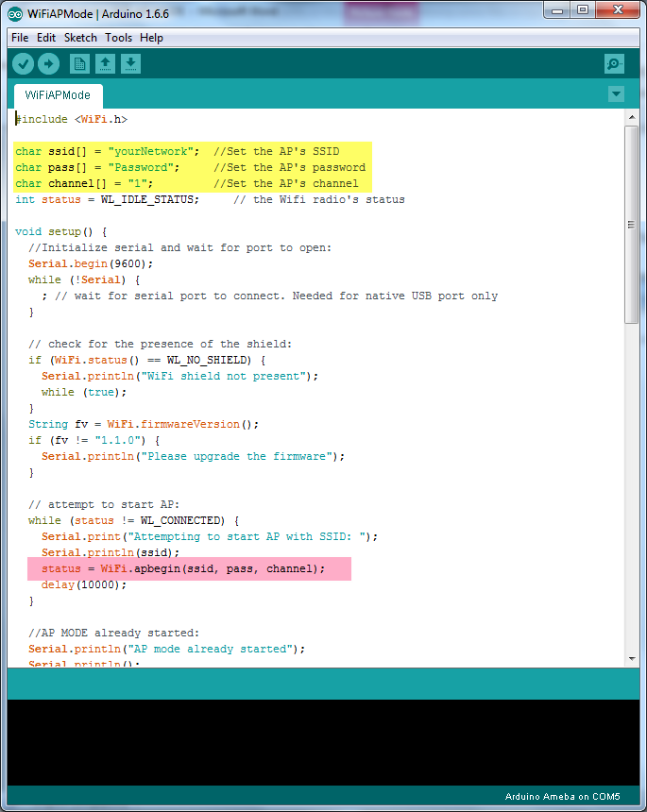647x812 pixels.
Task: Upload sketch with the arrow button
Action: click(48, 63)
